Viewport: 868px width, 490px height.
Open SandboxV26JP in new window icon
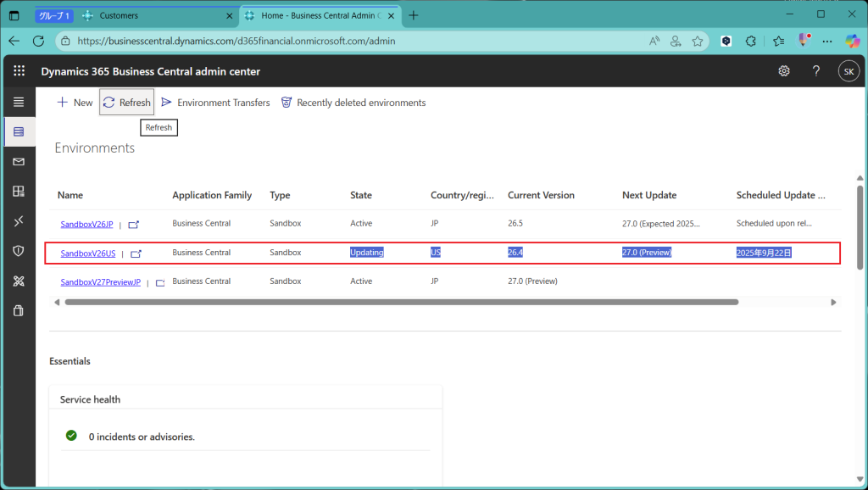tap(134, 225)
